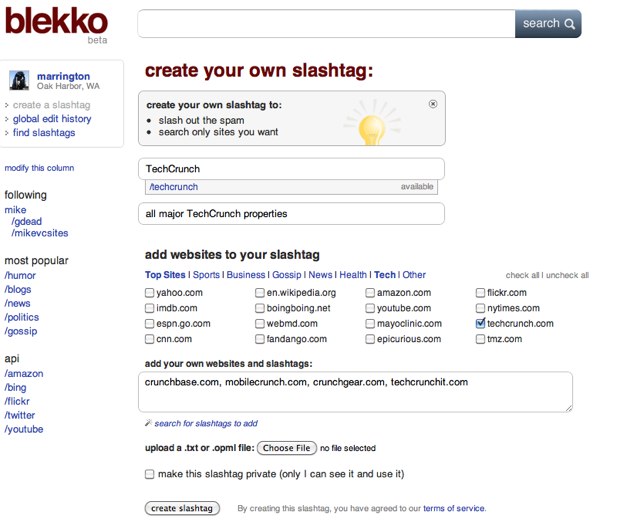
Task: Open global edit history link
Action: [52, 119]
